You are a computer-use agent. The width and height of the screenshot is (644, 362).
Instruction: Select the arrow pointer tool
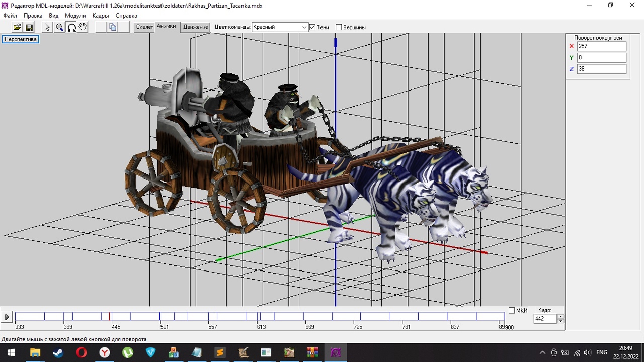coord(47,27)
